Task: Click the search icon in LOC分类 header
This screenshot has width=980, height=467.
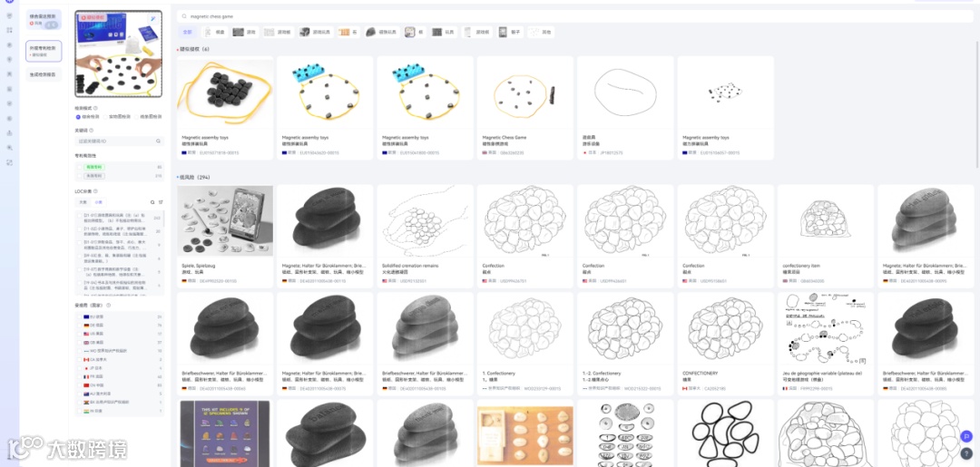Action: point(152,202)
